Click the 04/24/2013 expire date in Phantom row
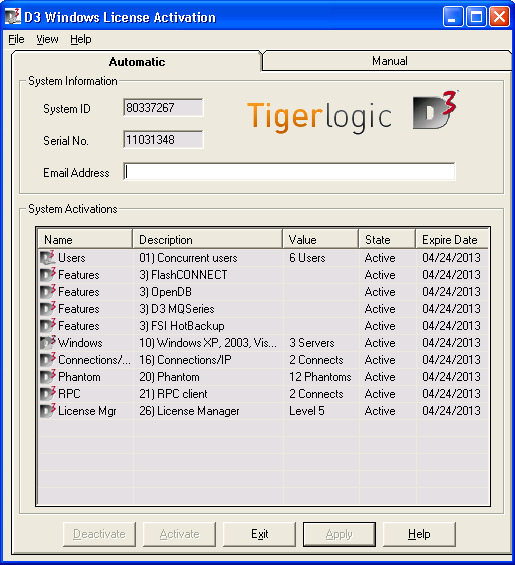The height and width of the screenshot is (565, 515). pyautogui.click(x=453, y=377)
